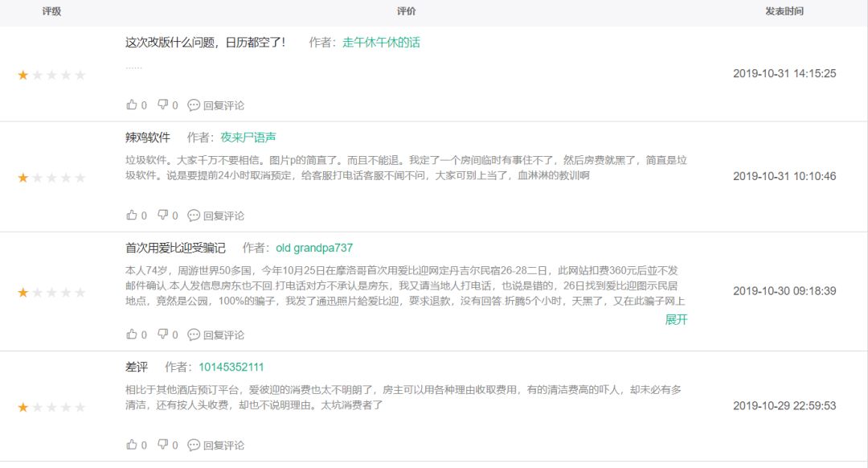This screenshot has width=868, height=468.
Task: Open profile of author 走午休午休的话
Action: (x=383, y=43)
